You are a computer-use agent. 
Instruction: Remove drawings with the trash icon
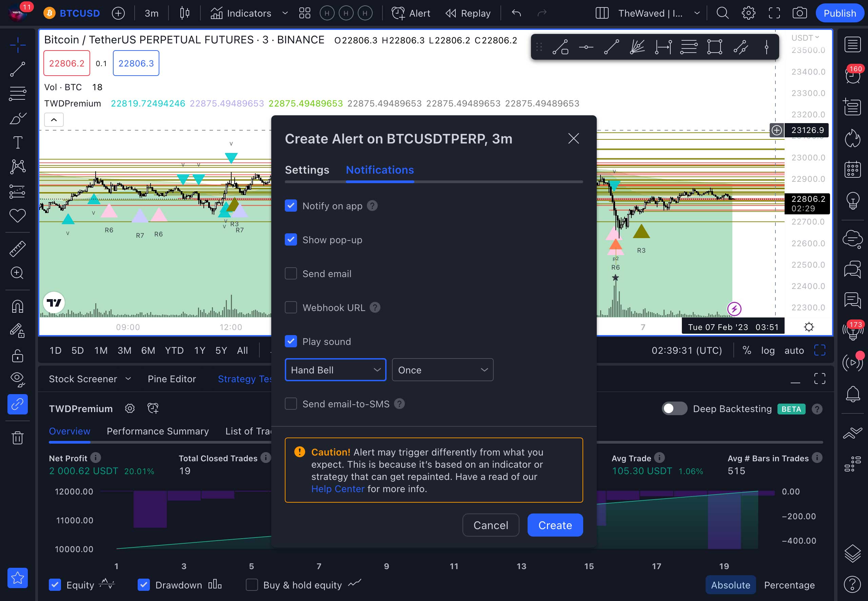17,438
